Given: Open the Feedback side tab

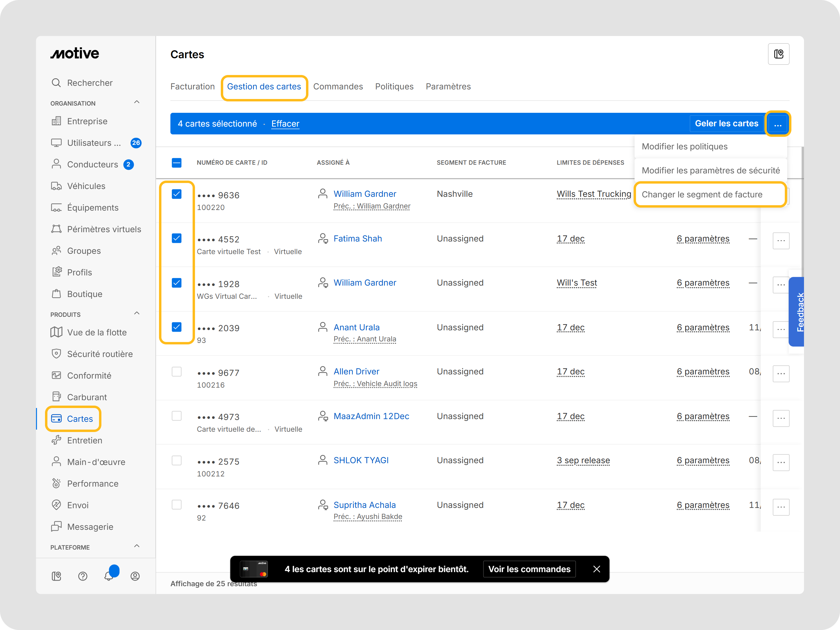Looking at the screenshot, I should tap(796, 312).
